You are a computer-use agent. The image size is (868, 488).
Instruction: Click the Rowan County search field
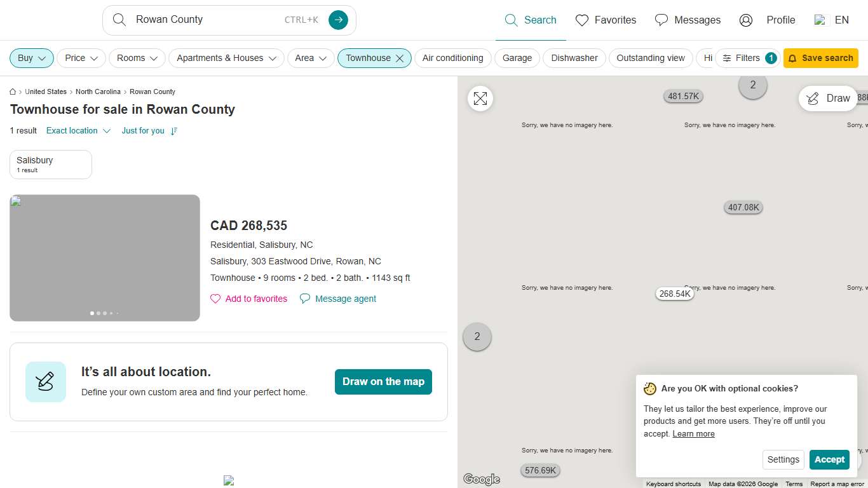click(203, 20)
